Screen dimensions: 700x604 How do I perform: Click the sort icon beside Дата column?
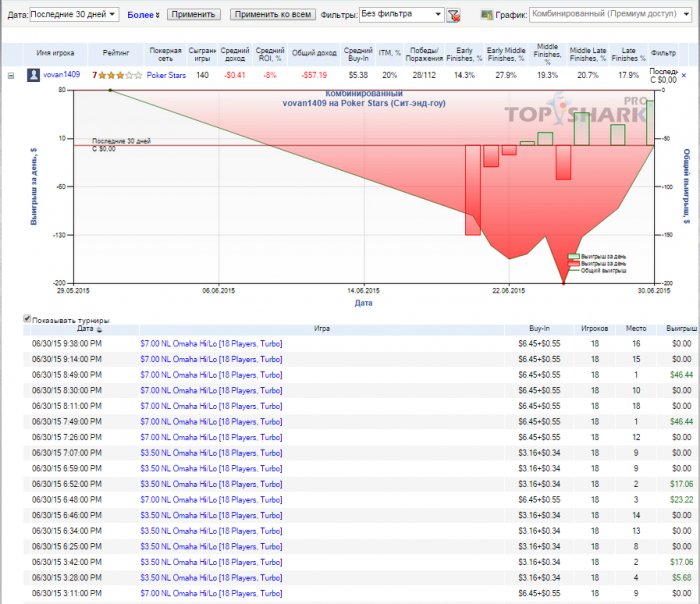(x=99, y=329)
